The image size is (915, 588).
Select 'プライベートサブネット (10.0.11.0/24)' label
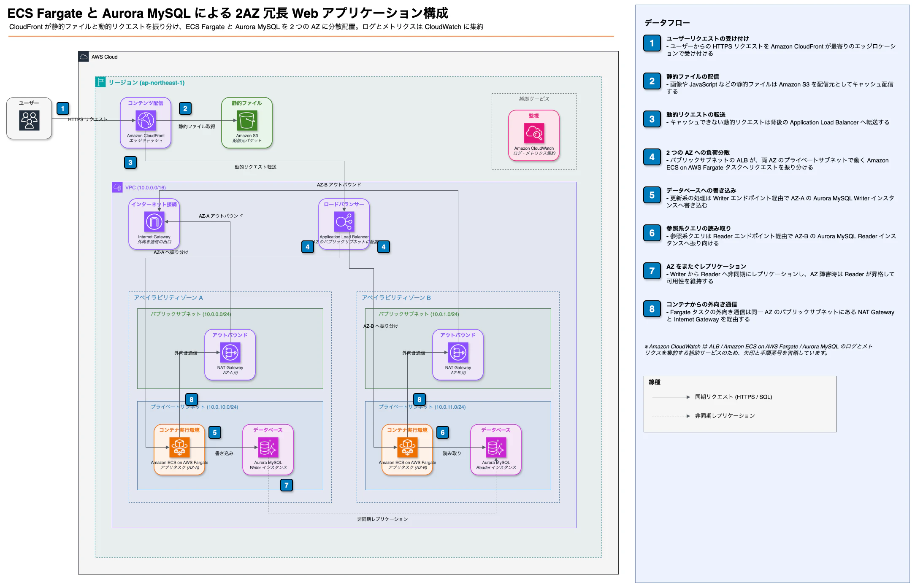tap(422, 407)
